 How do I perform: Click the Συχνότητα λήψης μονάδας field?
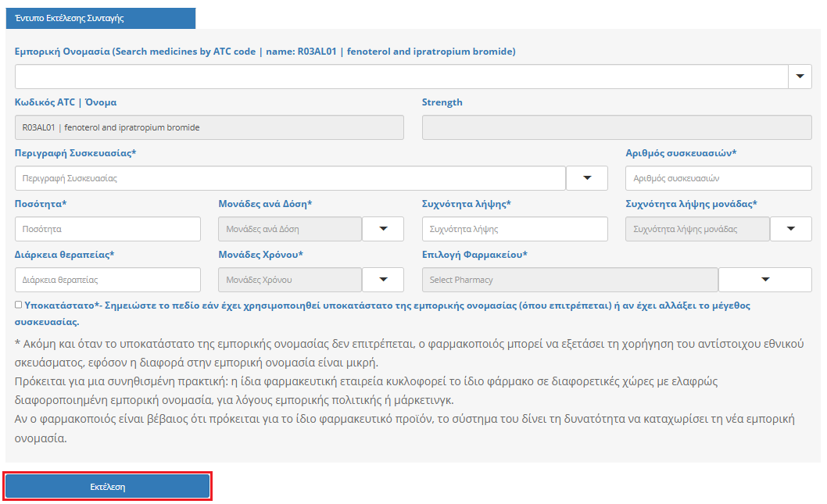[x=697, y=229]
